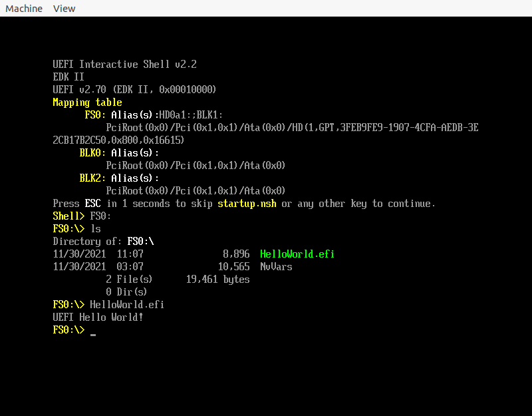Click the green HelloWorld.efi file name

[297, 254]
